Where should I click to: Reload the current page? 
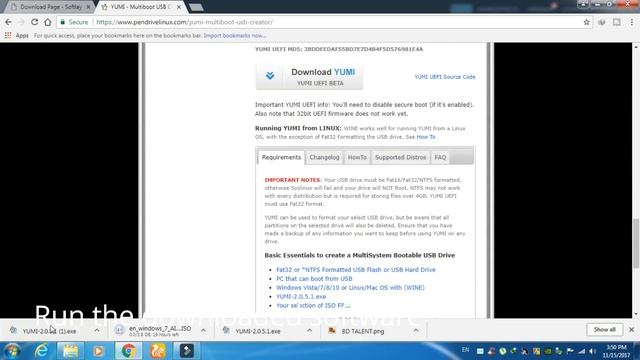click(34, 22)
